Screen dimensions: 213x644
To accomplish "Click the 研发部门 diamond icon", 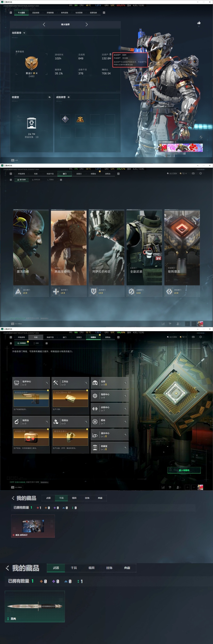I will (x=169, y=292).
